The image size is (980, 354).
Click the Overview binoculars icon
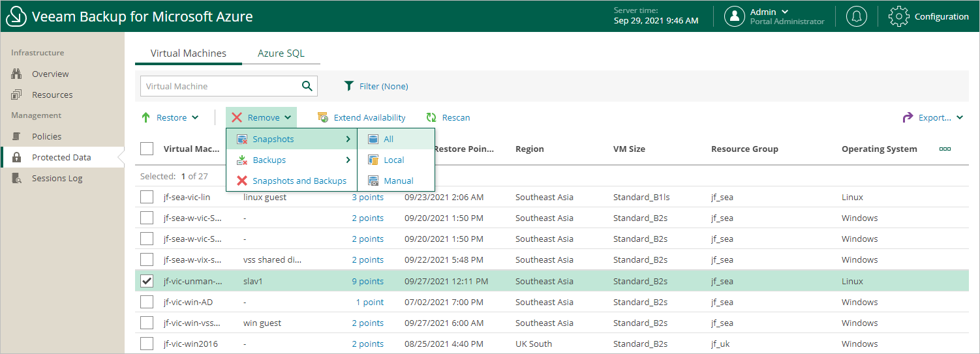click(17, 74)
